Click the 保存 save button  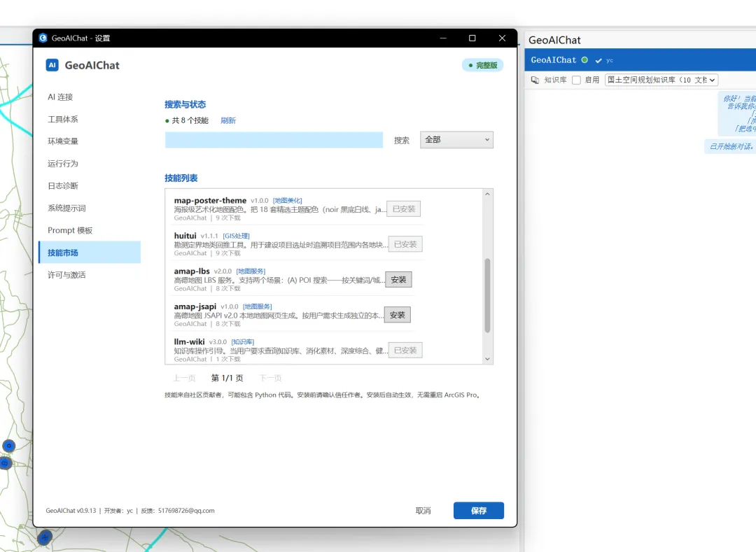479,511
